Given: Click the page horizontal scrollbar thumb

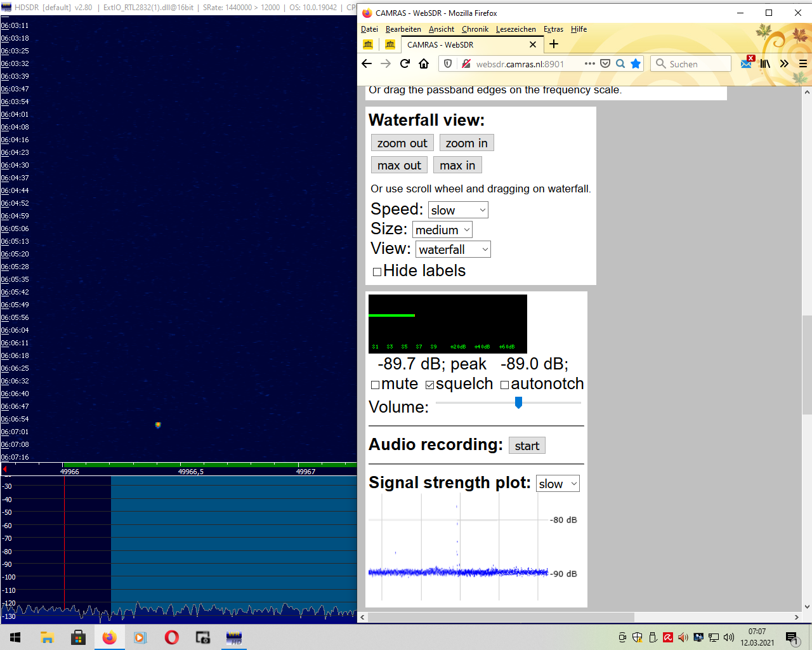Looking at the screenshot, I should (501, 617).
